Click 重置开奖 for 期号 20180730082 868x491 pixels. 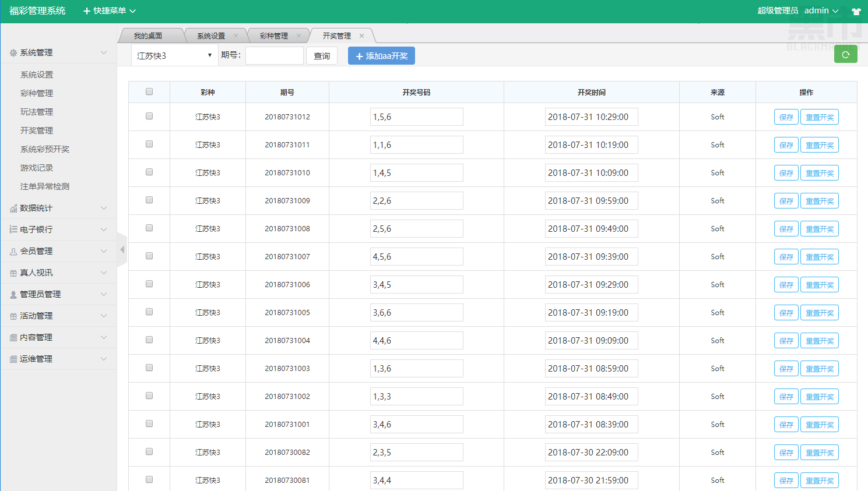(x=820, y=453)
